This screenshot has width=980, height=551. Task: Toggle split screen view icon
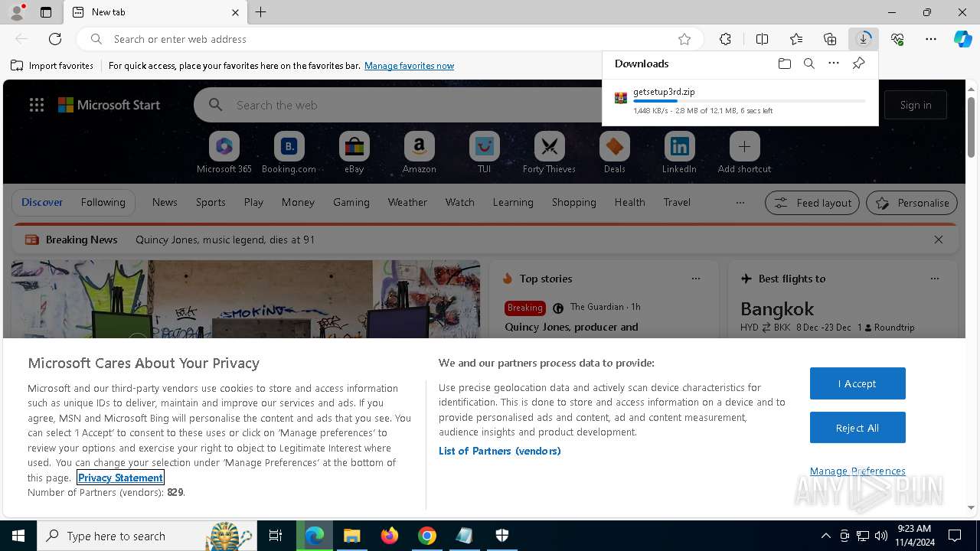point(762,39)
